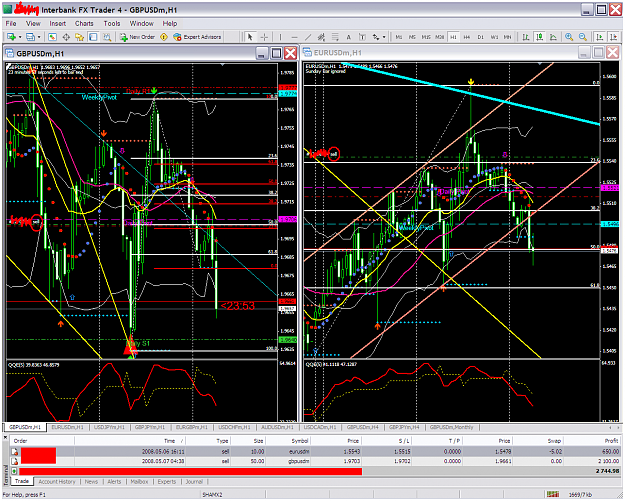Toggle the Terminal panel icon
The width and height of the screenshot is (625, 501).
(93, 37)
